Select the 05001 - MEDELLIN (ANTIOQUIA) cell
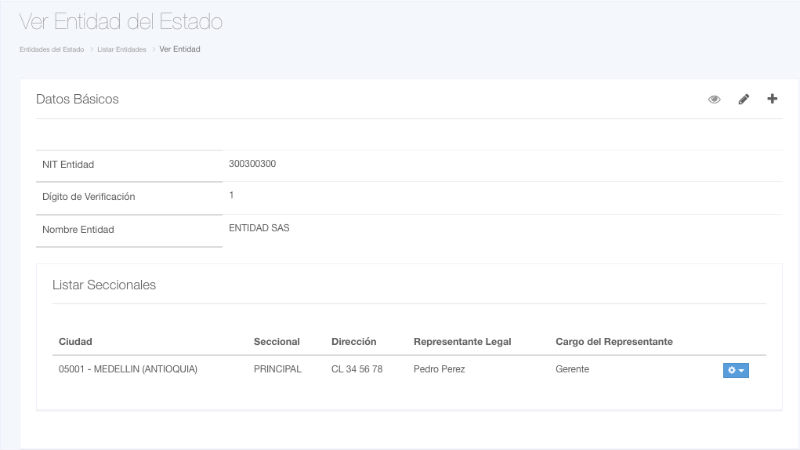 pos(128,369)
